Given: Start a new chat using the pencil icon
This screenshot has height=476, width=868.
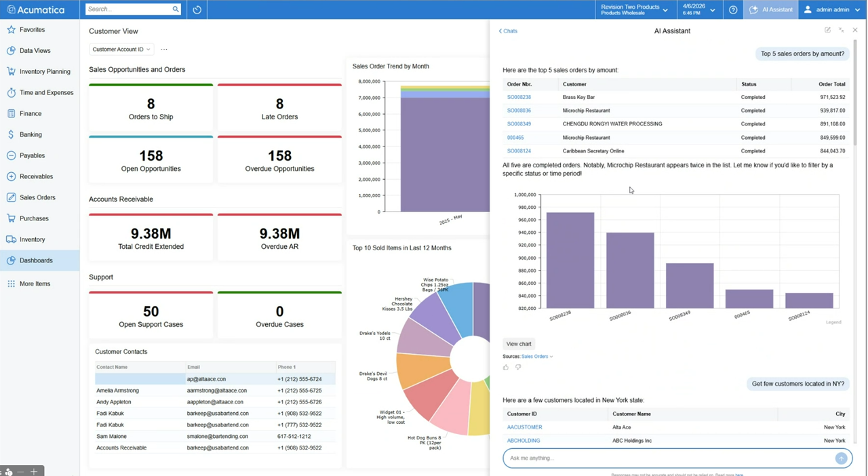Looking at the screenshot, I should coord(827,30).
